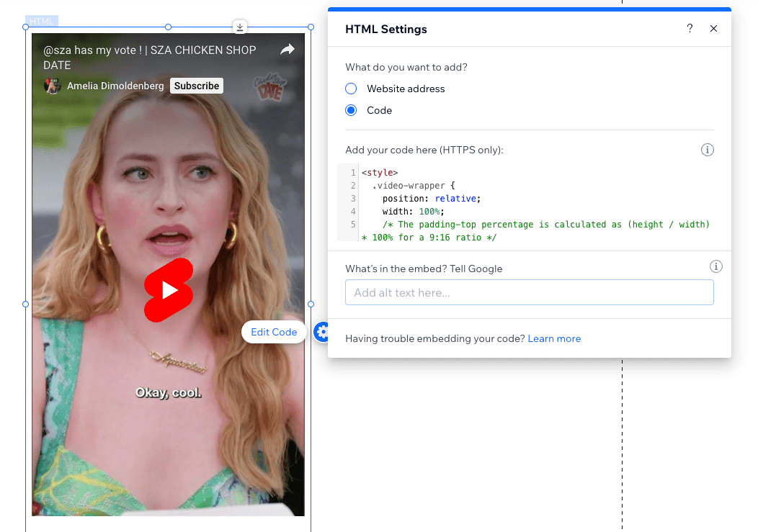The width and height of the screenshot is (758, 532).
Task: Open the Learn more link
Action: coord(554,339)
